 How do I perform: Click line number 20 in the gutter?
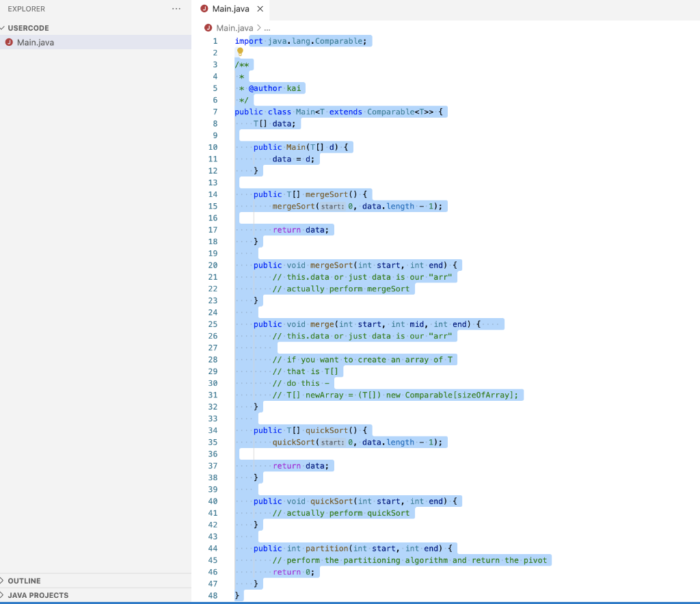tap(213, 265)
